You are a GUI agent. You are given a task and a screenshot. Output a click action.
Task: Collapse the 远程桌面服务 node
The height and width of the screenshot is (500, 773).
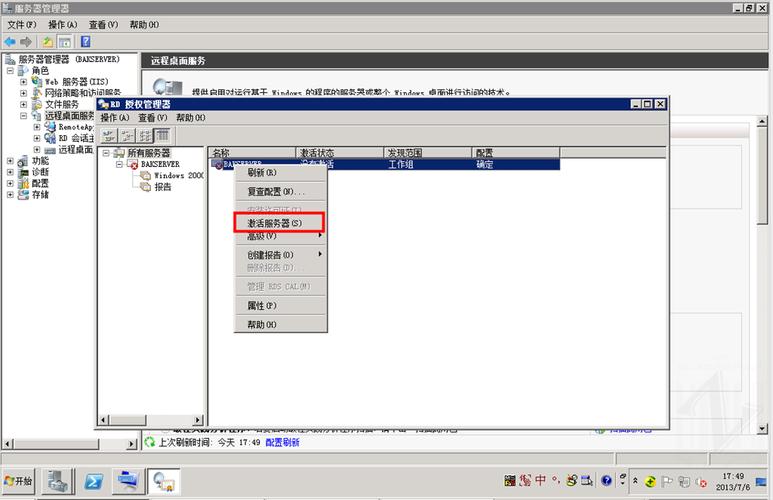pos(24,116)
